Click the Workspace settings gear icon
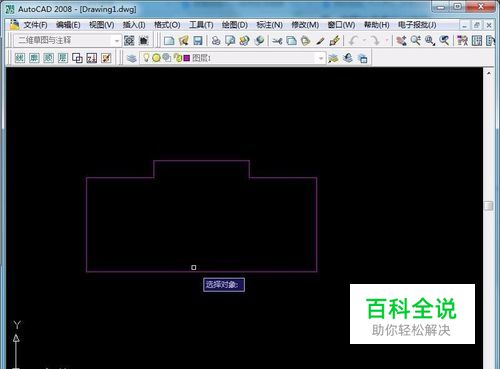 129,41
